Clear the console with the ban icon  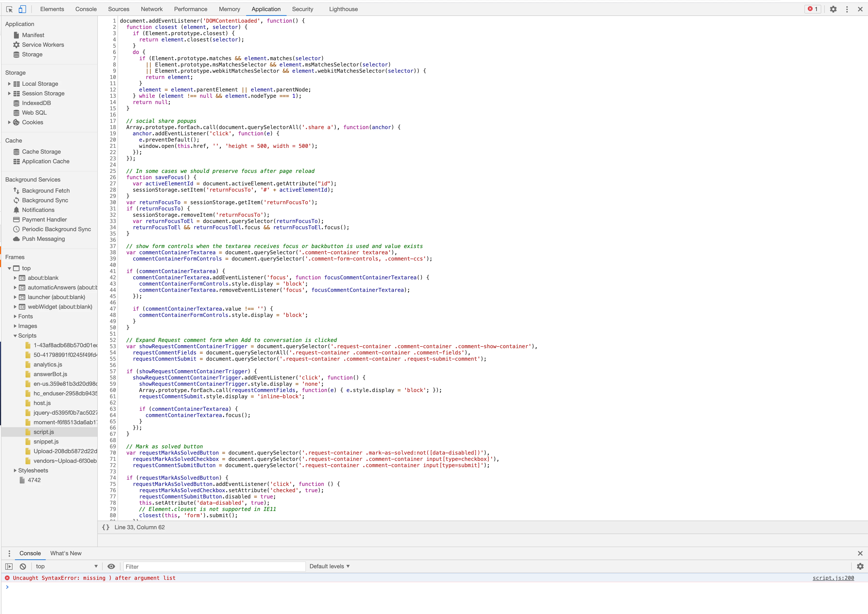[23, 566]
